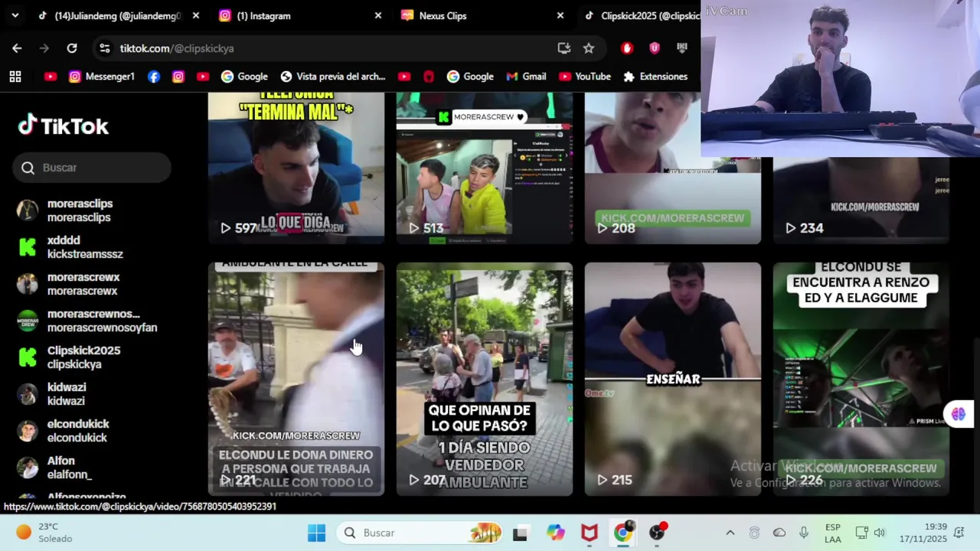Viewport: 980px width, 551px height.
Task: Open notifications bell in taskbar corner
Action: click(959, 533)
